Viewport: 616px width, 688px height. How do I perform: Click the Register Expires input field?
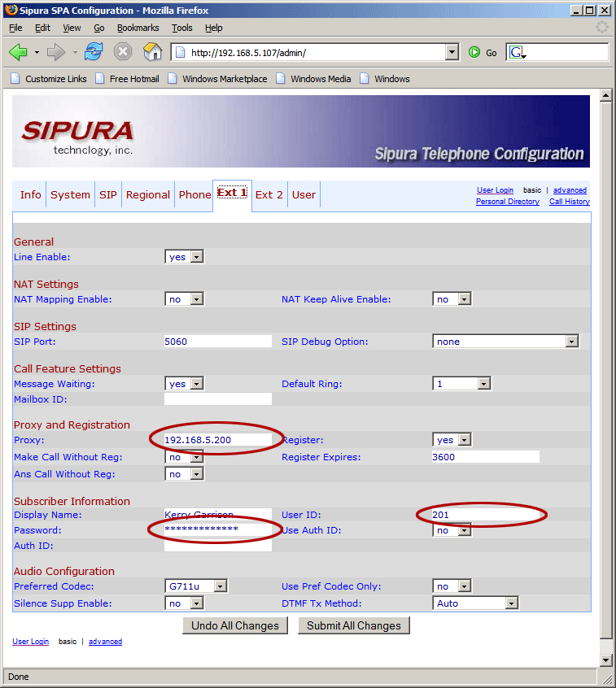[486, 457]
